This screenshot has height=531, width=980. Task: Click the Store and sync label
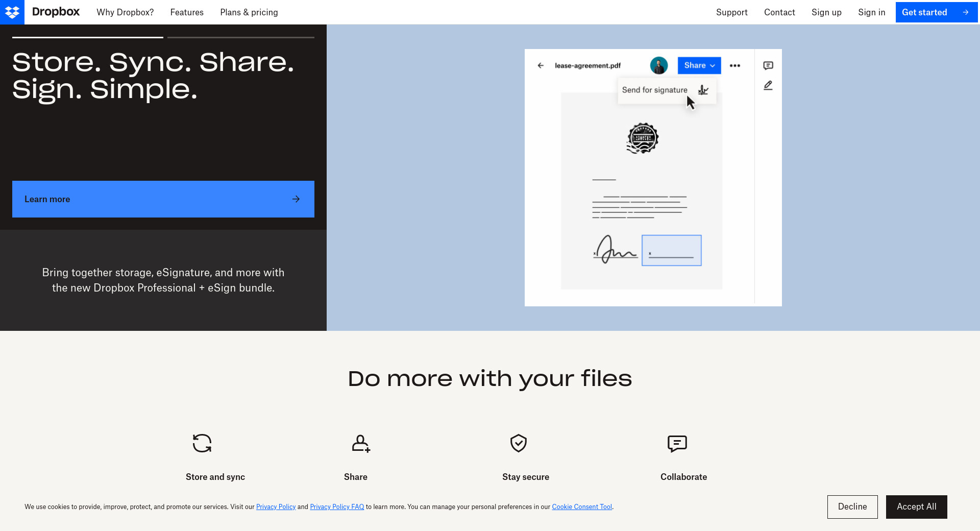215,477
